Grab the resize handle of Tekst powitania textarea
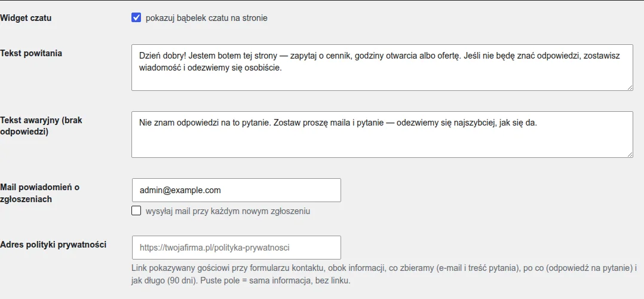The width and height of the screenshot is (644, 299). pyautogui.click(x=630, y=87)
